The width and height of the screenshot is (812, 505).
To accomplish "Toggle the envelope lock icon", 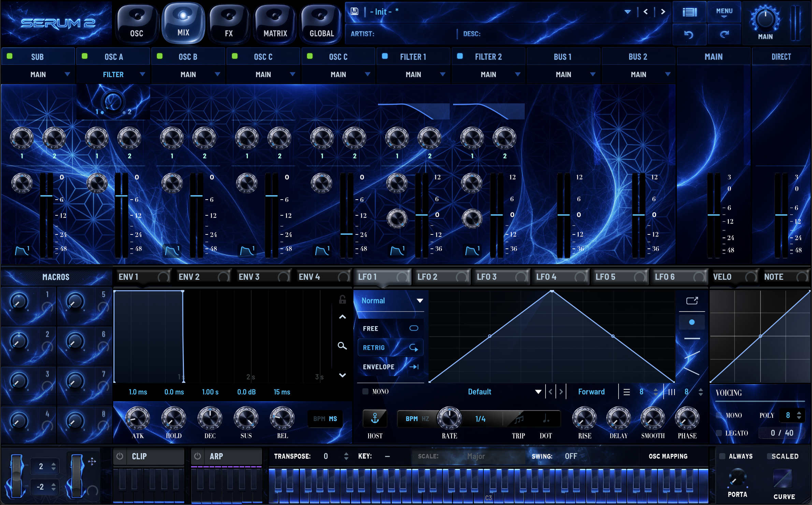I will pyautogui.click(x=343, y=299).
